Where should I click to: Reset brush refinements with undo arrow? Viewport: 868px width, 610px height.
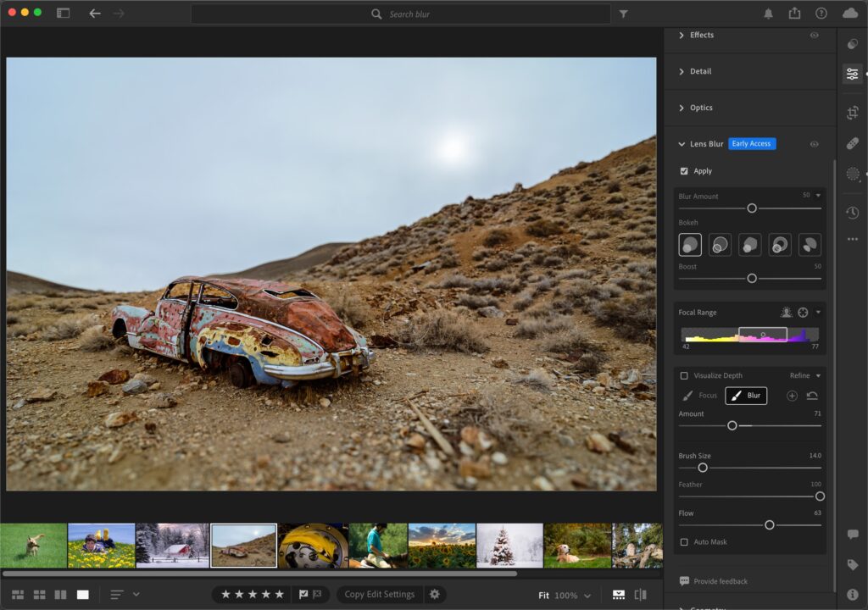[x=812, y=395]
